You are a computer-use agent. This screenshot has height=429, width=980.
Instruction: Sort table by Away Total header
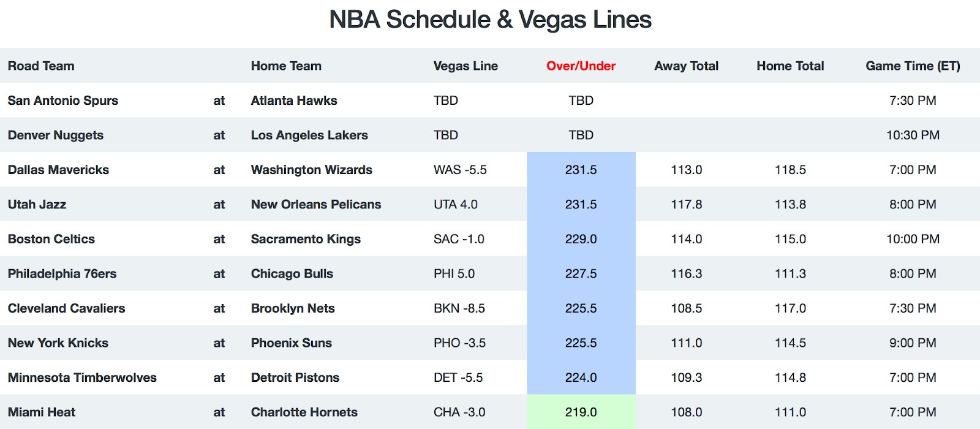pyautogui.click(x=686, y=66)
